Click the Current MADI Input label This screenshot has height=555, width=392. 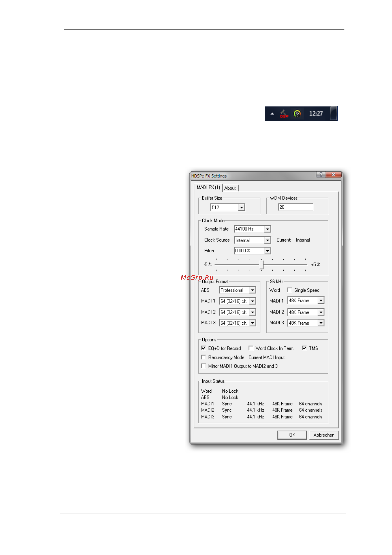[x=267, y=357]
